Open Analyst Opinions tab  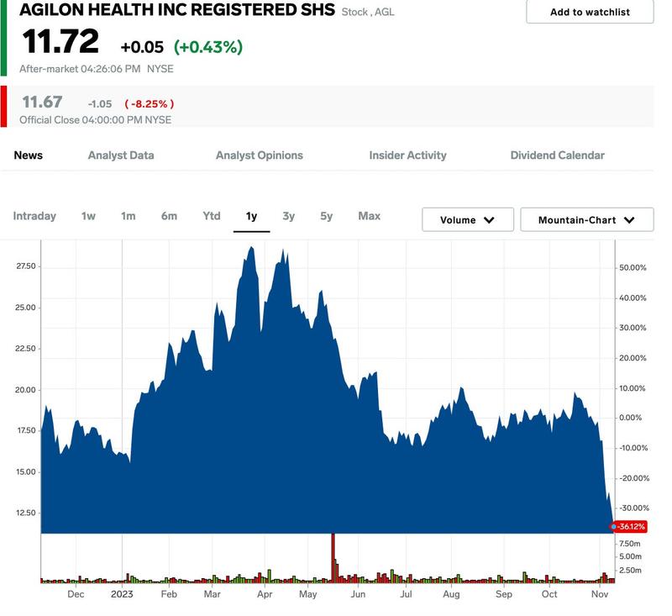coord(260,155)
